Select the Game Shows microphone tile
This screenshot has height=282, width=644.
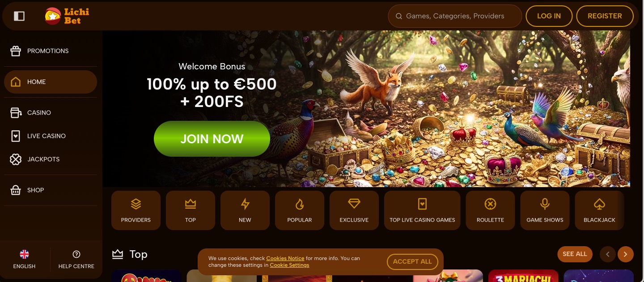[x=545, y=210]
